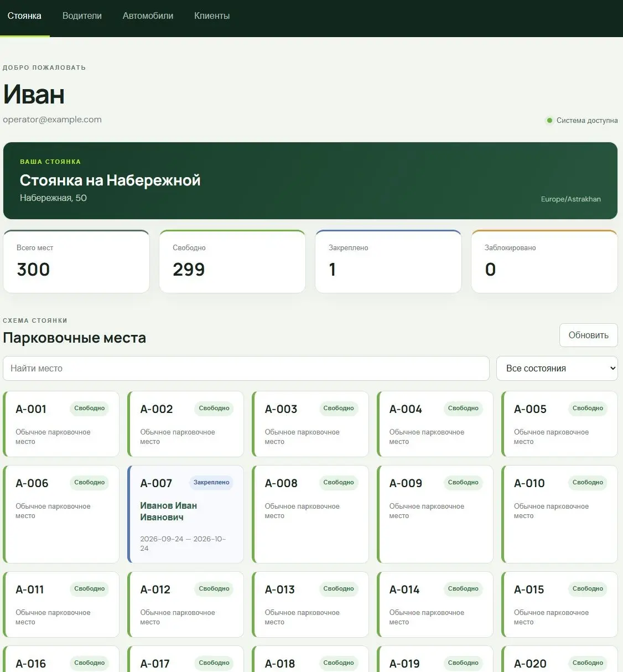Select parking spot A-016
623x672 pixels.
pyautogui.click(x=61, y=659)
